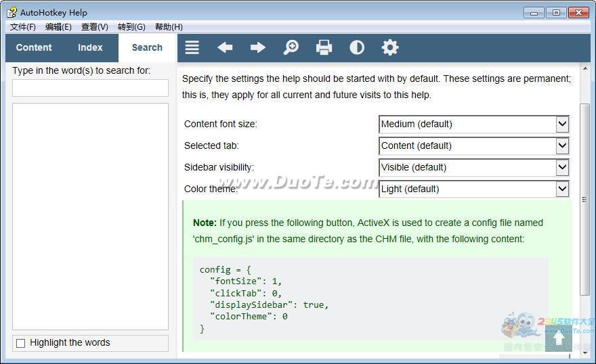
Task: Click the zoom magnifier icon in toolbar
Action: [x=291, y=47]
